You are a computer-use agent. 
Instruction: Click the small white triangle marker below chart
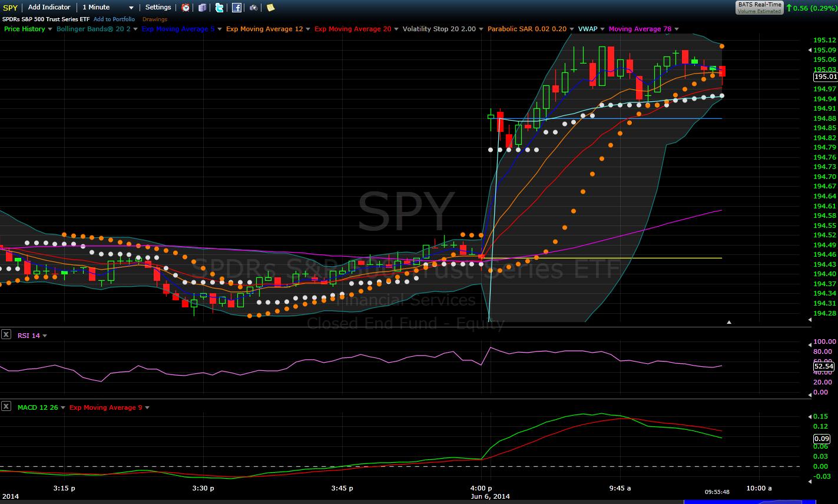729,322
